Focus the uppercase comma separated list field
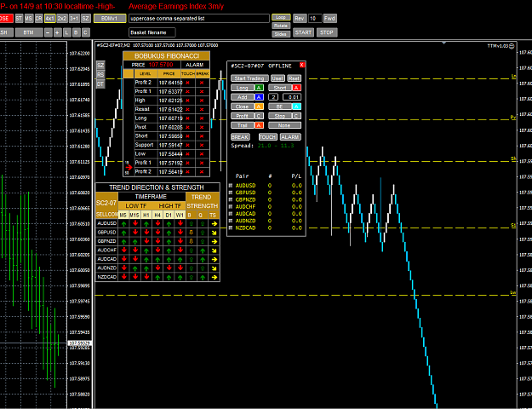Image resolution: width=532 pixels, height=409 pixels. coord(199,19)
